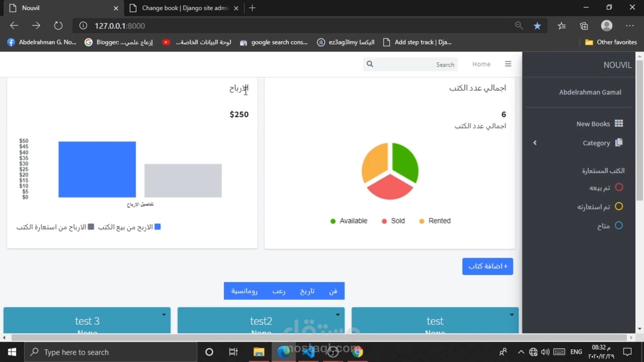Click the Category copy icon in sidebar
Image resolution: width=644 pixels, height=362 pixels.
[x=619, y=143]
